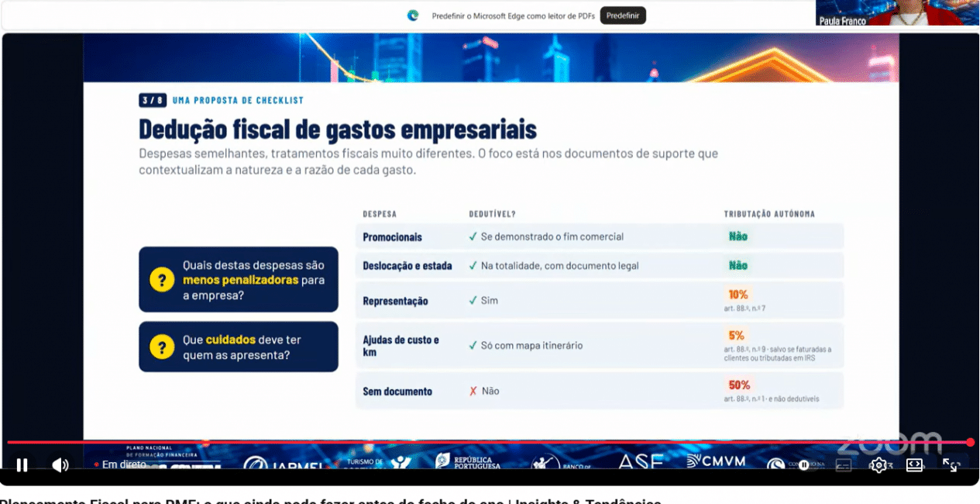Click the 'Predefinir' button in Edge bar
The image size is (980, 504).
[x=622, y=16]
